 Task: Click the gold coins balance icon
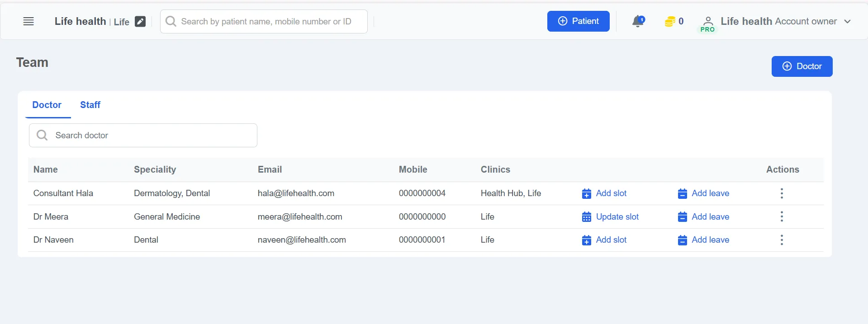(669, 21)
